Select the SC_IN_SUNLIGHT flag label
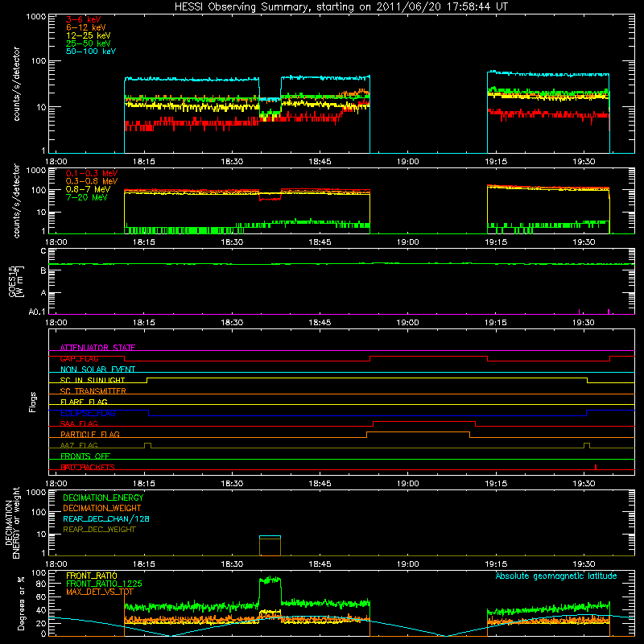 tap(93, 380)
